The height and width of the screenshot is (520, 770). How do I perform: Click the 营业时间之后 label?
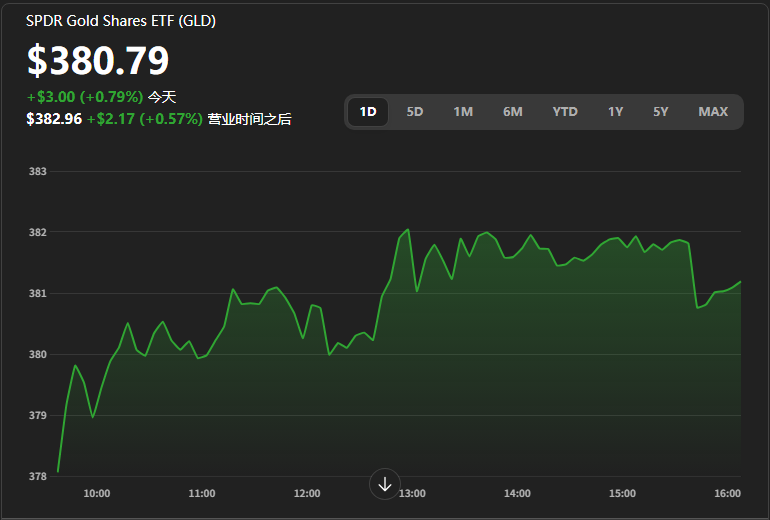point(249,119)
